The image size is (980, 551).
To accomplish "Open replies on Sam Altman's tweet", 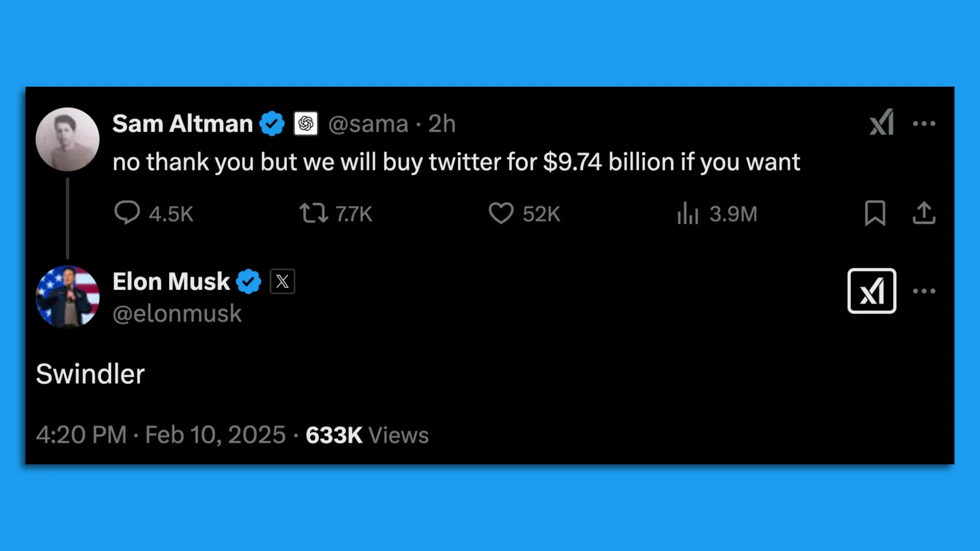I will pos(154,213).
